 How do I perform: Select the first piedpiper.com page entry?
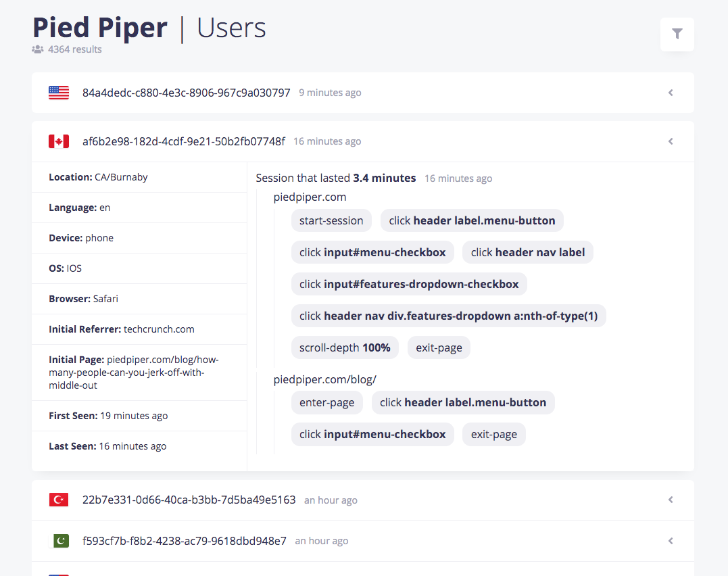pos(310,197)
